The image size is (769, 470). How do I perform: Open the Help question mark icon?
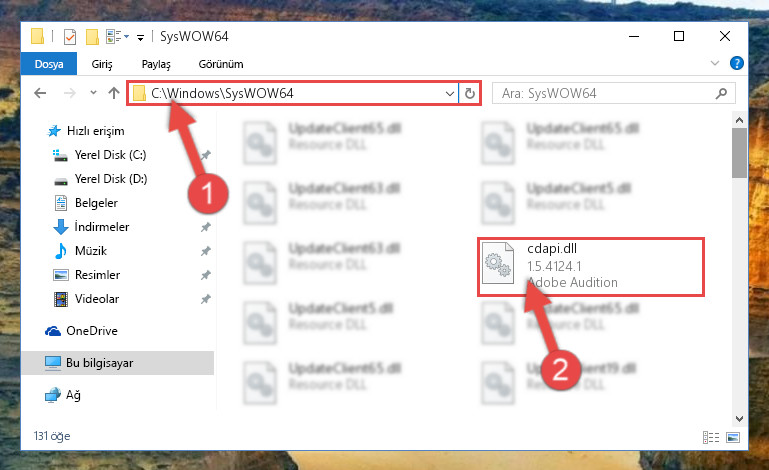736,63
